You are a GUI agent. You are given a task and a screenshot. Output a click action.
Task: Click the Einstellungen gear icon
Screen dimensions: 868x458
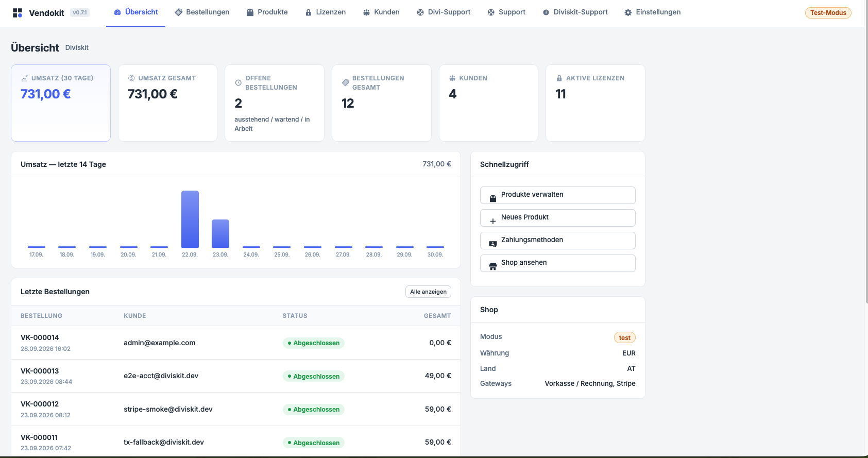coord(628,12)
